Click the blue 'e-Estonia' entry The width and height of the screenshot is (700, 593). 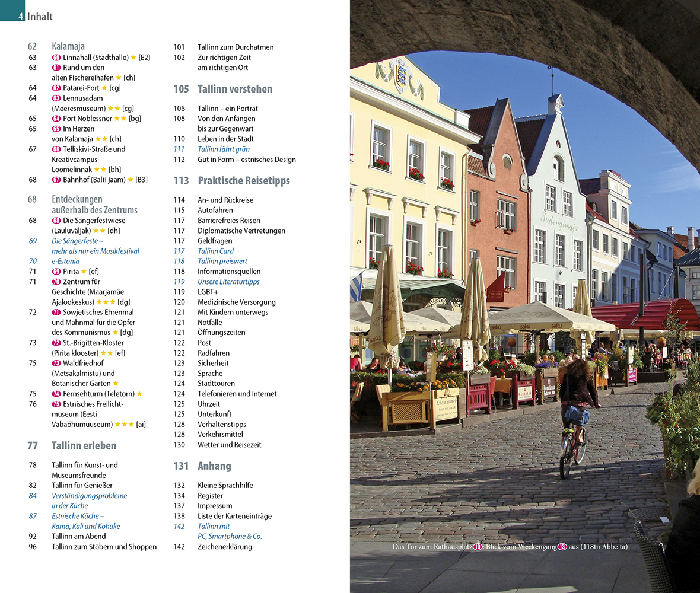(65, 261)
